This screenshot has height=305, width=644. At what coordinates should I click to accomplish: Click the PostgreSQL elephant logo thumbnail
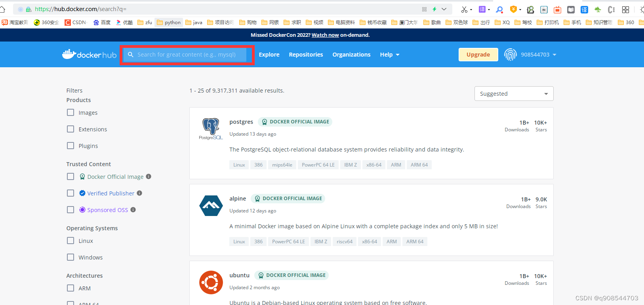211,129
